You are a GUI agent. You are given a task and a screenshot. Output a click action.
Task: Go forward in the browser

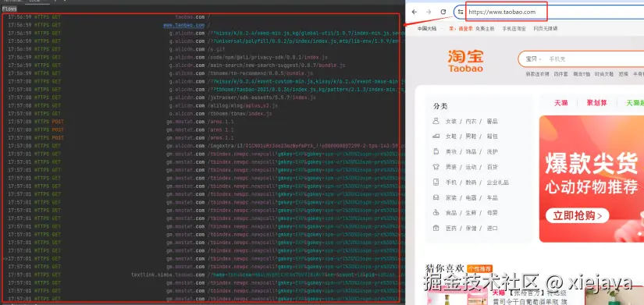[429, 12]
